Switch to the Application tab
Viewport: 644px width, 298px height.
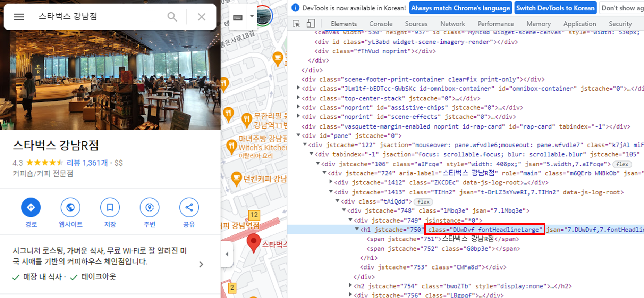pyautogui.click(x=579, y=24)
